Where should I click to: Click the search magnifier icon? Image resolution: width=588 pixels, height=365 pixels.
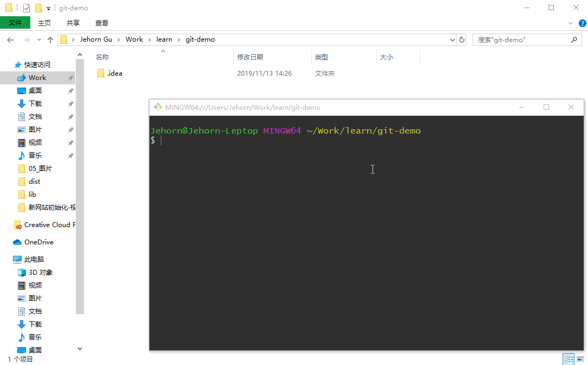pyautogui.click(x=574, y=39)
